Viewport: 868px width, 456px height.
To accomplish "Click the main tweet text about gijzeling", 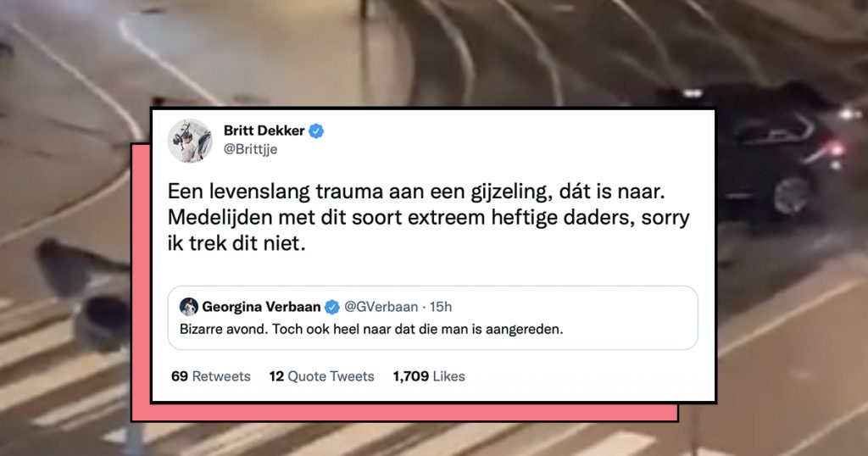I will pyautogui.click(x=428, y=217).
